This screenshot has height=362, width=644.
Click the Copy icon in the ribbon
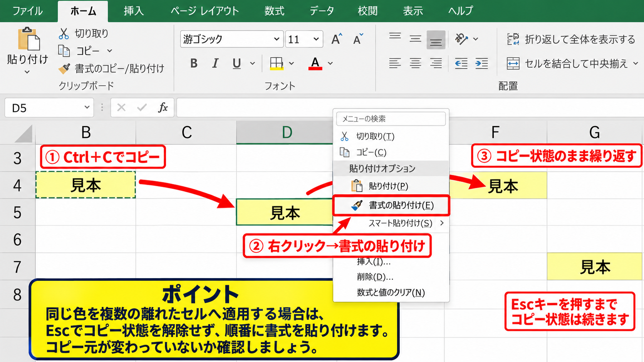click(x=64, y=50)
